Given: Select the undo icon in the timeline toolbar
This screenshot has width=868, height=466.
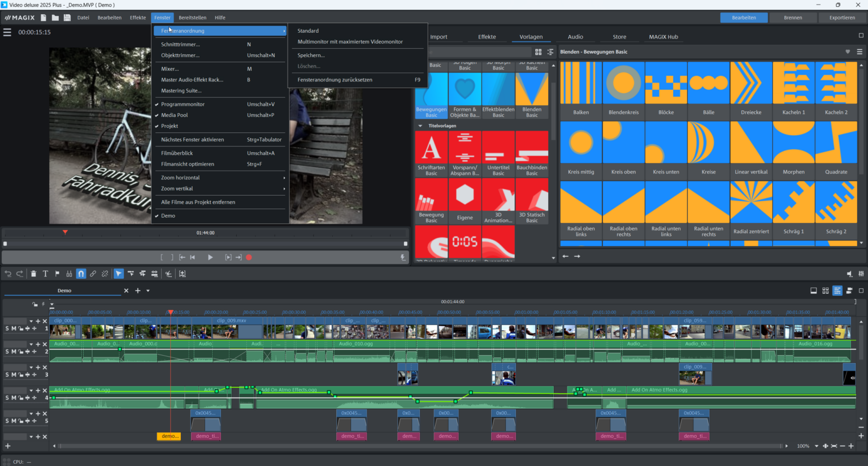Looking at the screenshot, I should tap(7, 273).
